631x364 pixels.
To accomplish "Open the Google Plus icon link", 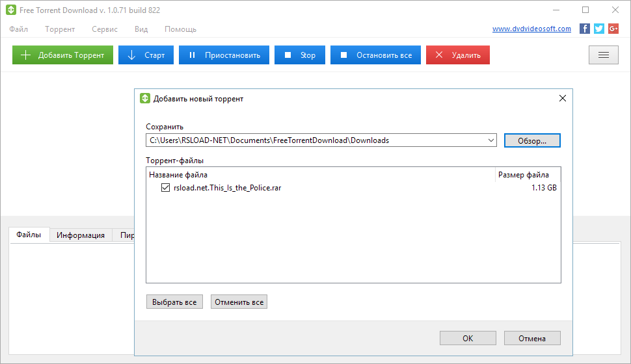I will [x=613, y=29].
